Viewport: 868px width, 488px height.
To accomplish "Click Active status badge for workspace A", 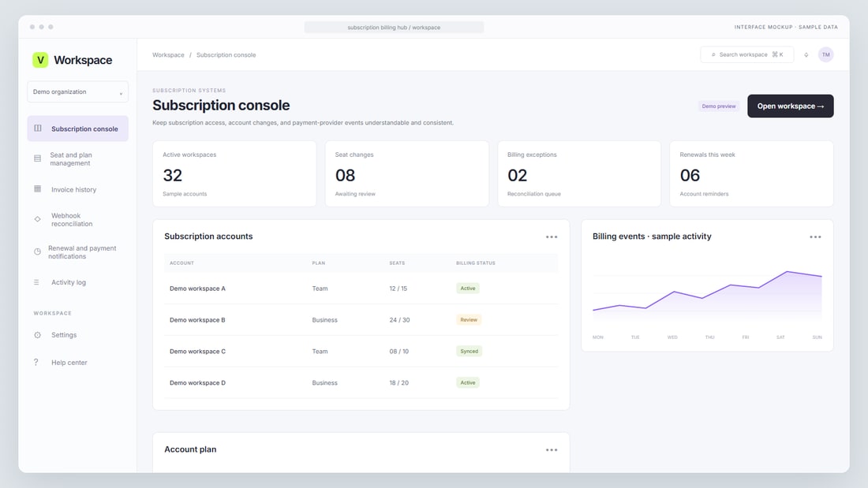I will click(x=468, y=289).
